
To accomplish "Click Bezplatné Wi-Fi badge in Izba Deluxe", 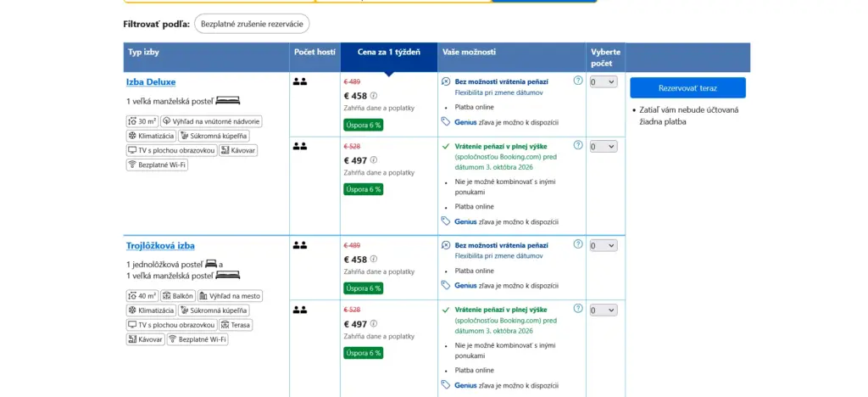I will tap(157, 165).
